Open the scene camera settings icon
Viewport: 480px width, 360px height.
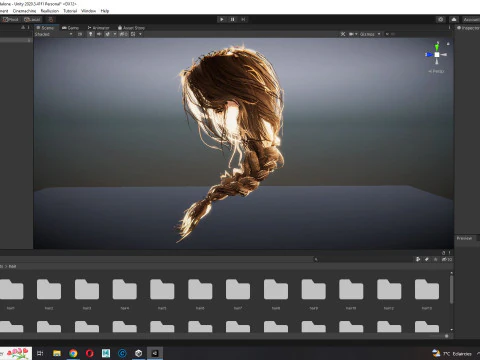pos(351,34)
